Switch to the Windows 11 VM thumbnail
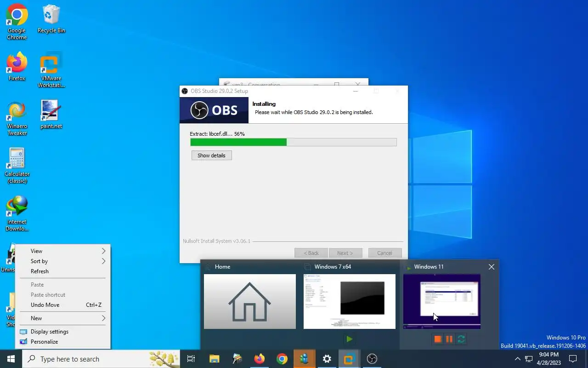 [x=442, y=301]
